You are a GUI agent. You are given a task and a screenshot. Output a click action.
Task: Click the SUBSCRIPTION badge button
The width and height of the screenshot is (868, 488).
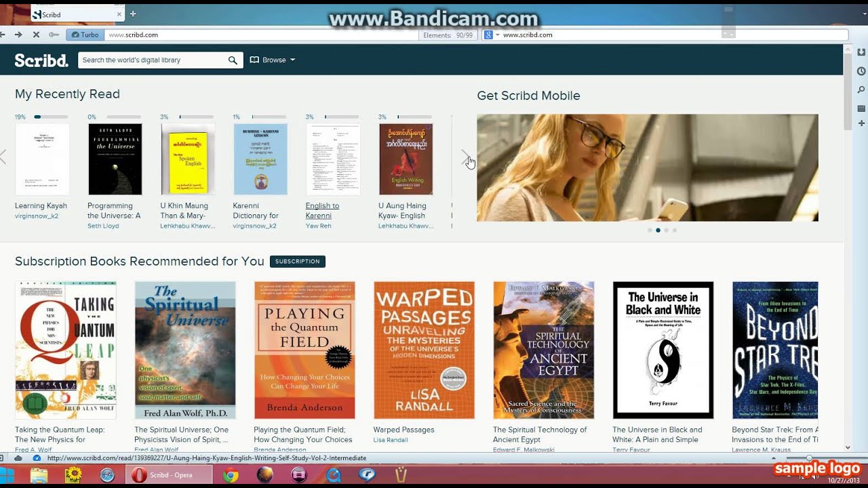coord(297,262)
